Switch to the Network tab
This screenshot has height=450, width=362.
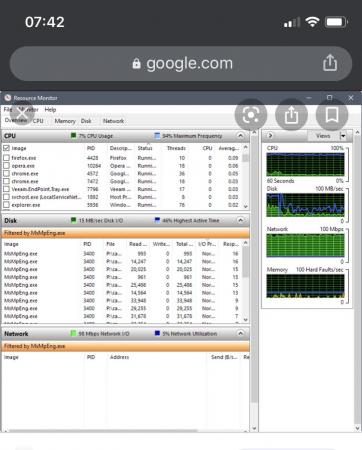pos(113,121)
